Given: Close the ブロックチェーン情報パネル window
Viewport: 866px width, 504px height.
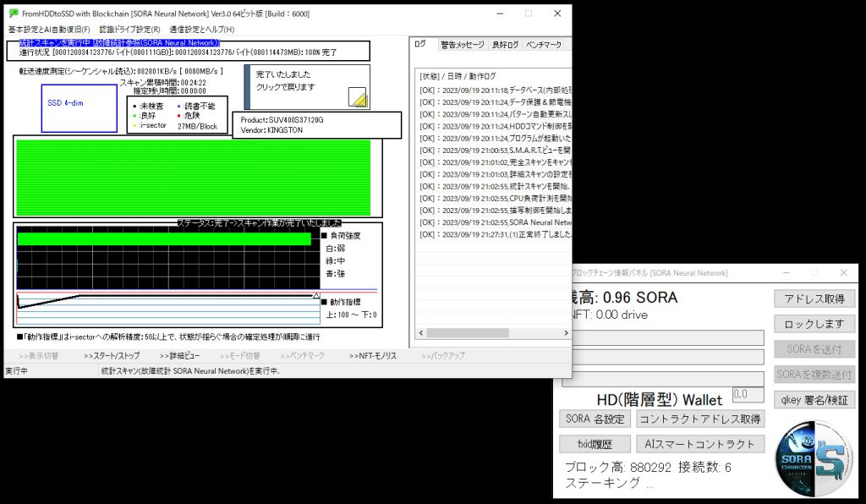Looking at the screenshot, I should click(x=843, y=272).
